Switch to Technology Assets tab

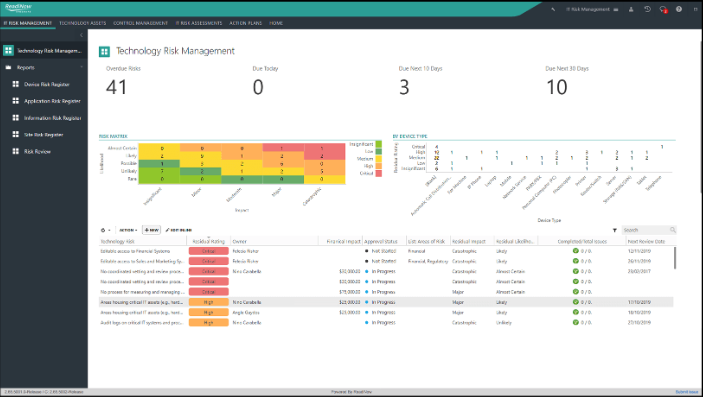coord(82,23)
